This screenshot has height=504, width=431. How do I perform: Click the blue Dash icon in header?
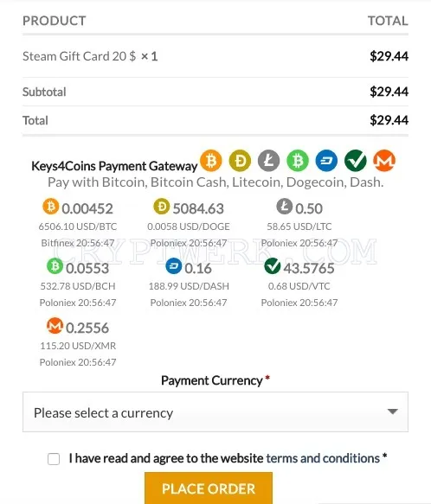pos(326,161)
